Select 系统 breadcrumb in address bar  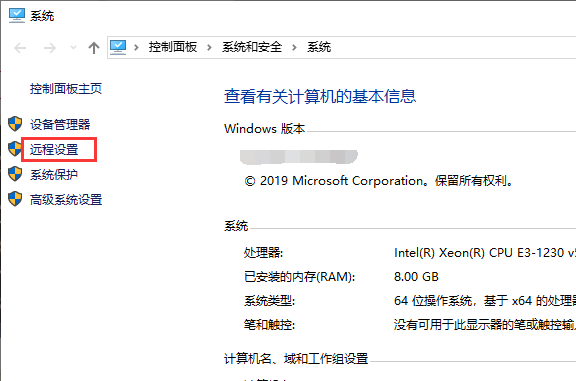click(319, 47)
